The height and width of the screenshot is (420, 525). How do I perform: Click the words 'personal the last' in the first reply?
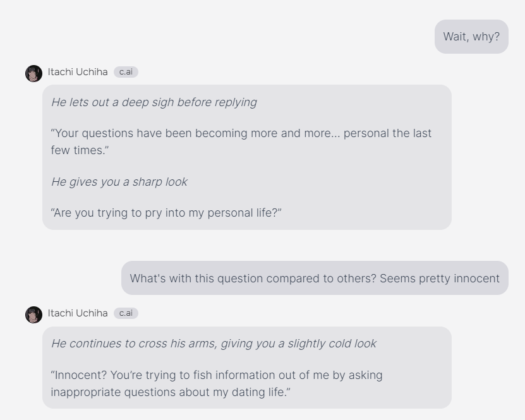tap(387, 133)
